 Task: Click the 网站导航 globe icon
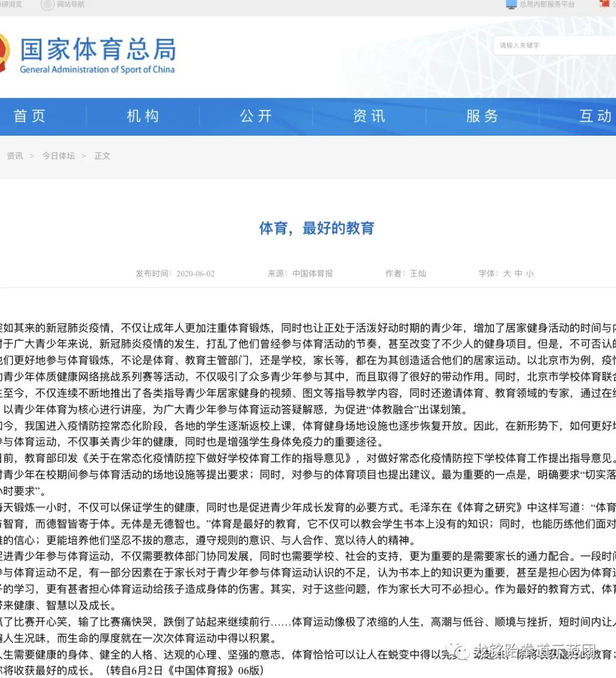47,5
